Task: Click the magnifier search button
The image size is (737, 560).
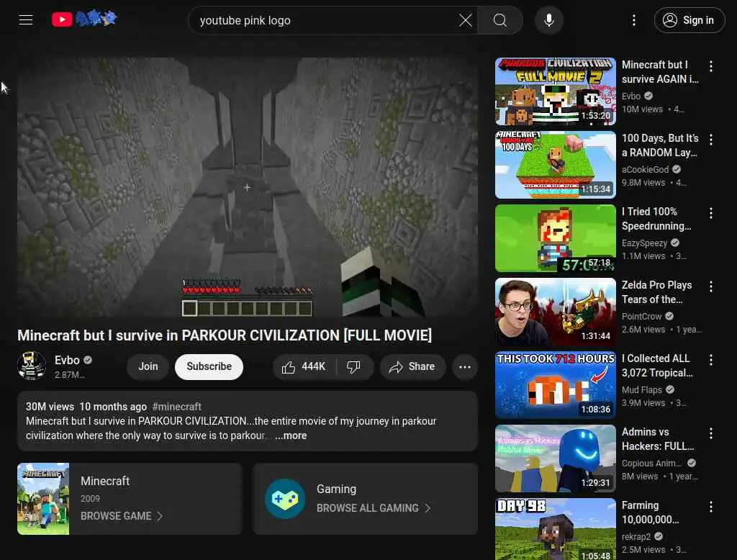Action: click(x=499, y=20)
